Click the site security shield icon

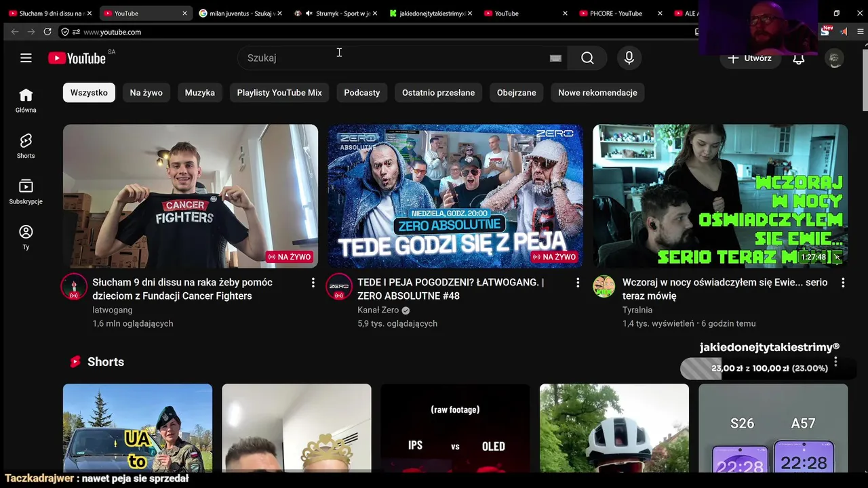[65, 32]
